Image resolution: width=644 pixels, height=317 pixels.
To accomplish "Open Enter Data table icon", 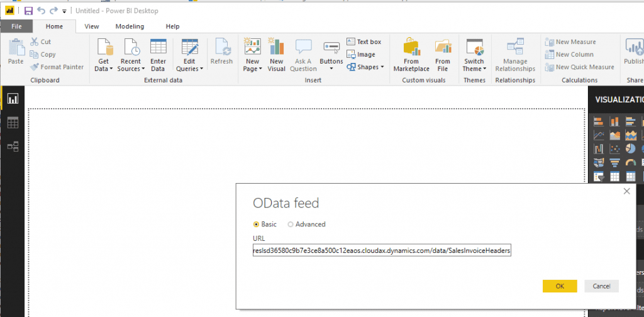I will tap(158, 49).
